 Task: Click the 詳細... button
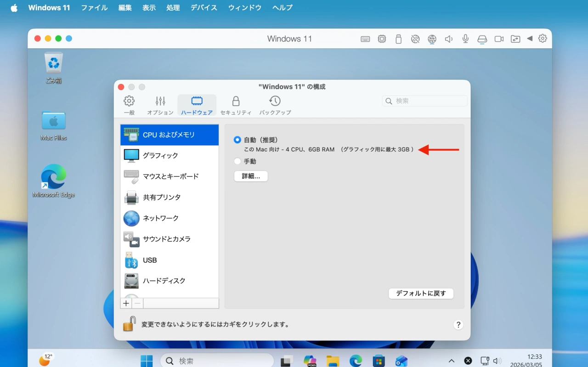(251, 176)
